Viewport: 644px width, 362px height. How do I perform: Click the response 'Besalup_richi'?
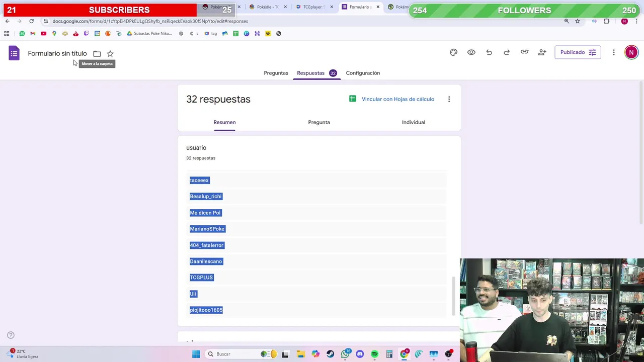(206, 197)
